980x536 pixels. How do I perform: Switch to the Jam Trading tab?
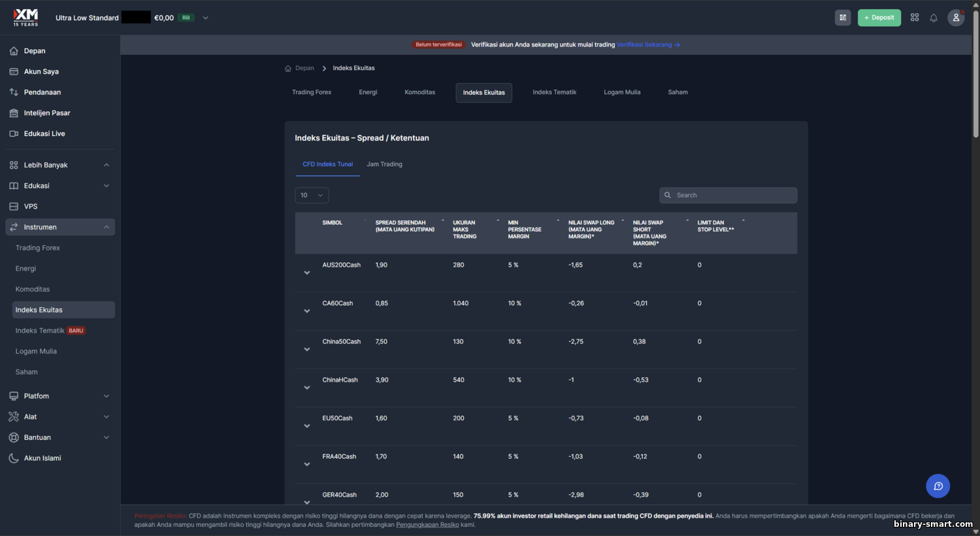[384, 165]
